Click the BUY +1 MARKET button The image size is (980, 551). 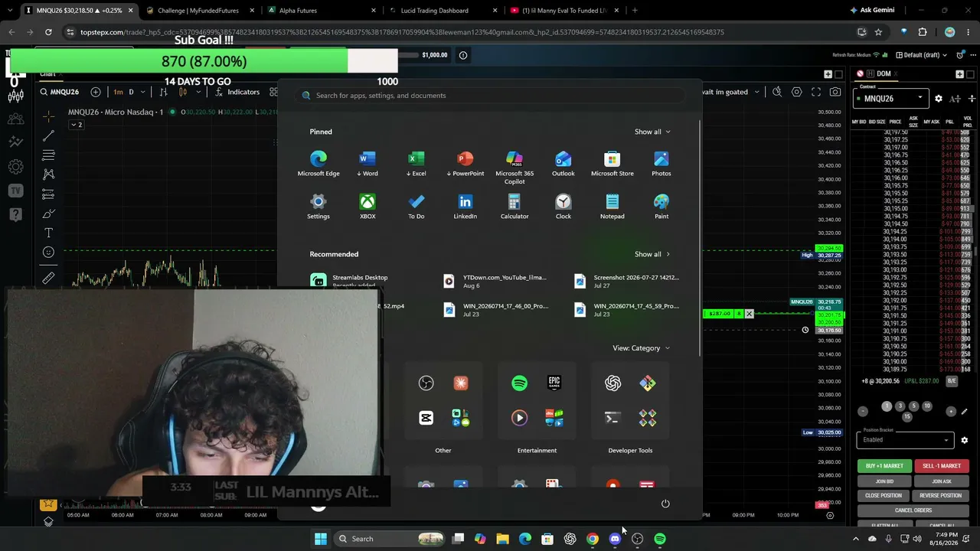click(x=884, y=466)
